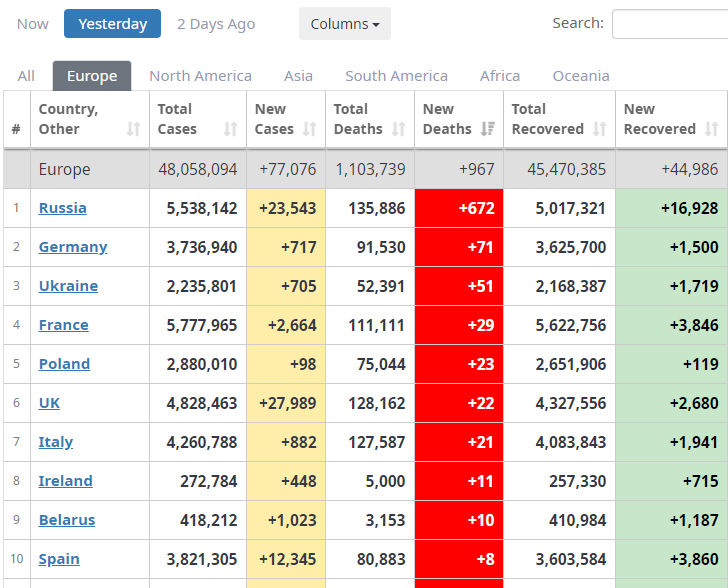
Task: Click Russia's red New Deaths cell
Action: [458, 208]
